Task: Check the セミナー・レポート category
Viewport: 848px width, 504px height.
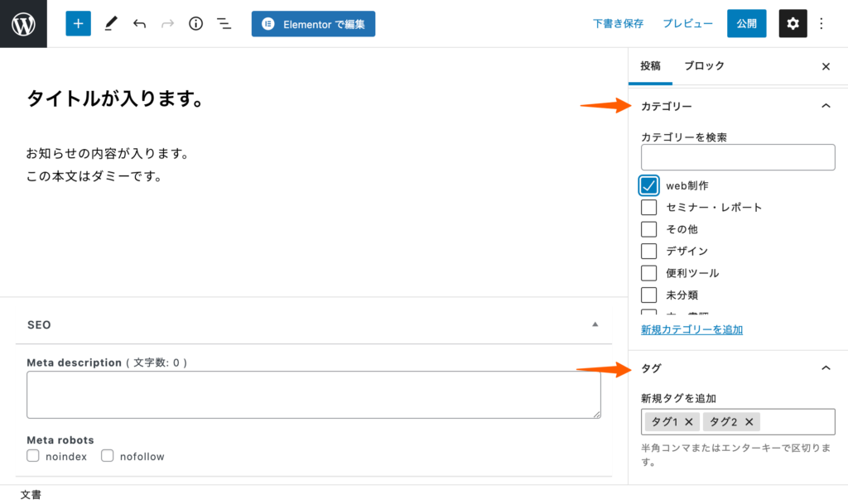Action: [x=649, y=207]
